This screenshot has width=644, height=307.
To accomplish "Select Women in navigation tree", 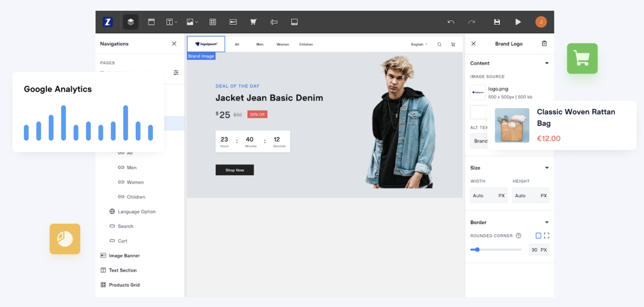I will click(x=135, y=182).
